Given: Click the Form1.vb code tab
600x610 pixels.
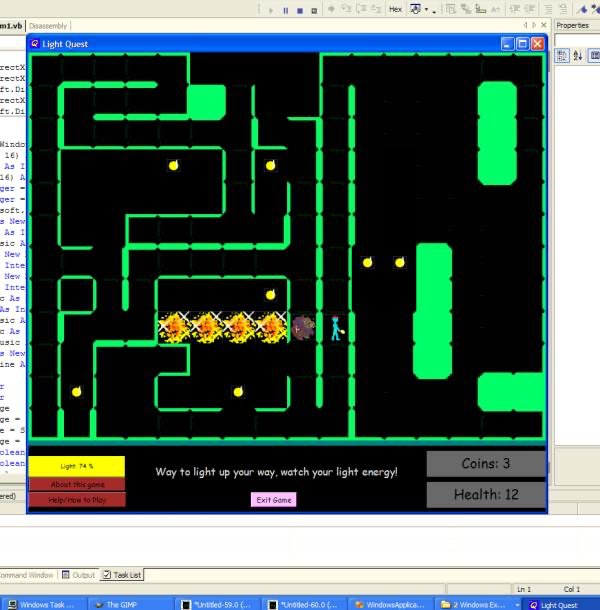Looking at the screenshot, I should click(x=11, y=26).
